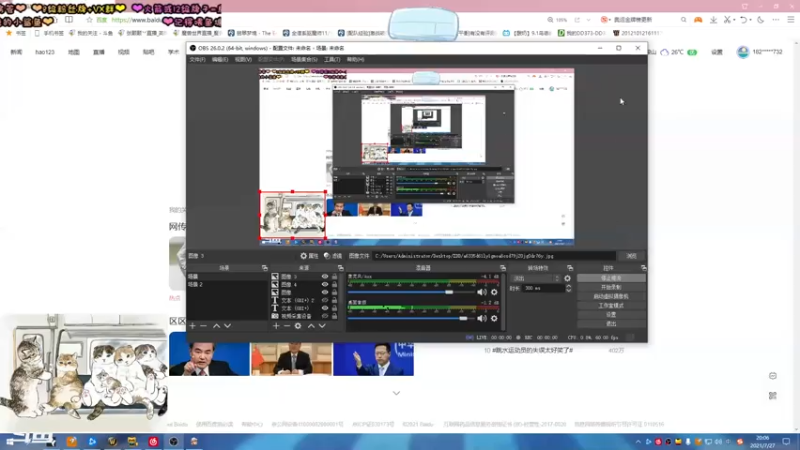Open source properties gear in sources toolbar

coord(298,326)
